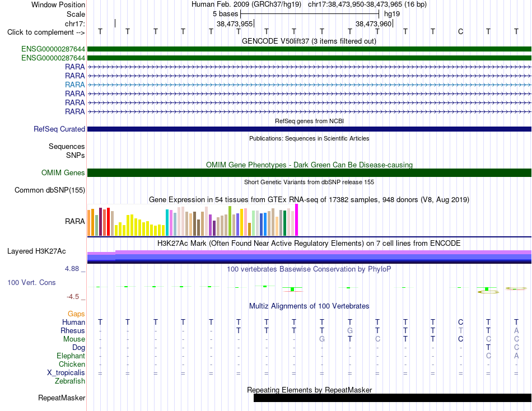This screenshot has width=532, height=411.
Task: Click the 38,473,955 position marker
Action: coord(235,24)
